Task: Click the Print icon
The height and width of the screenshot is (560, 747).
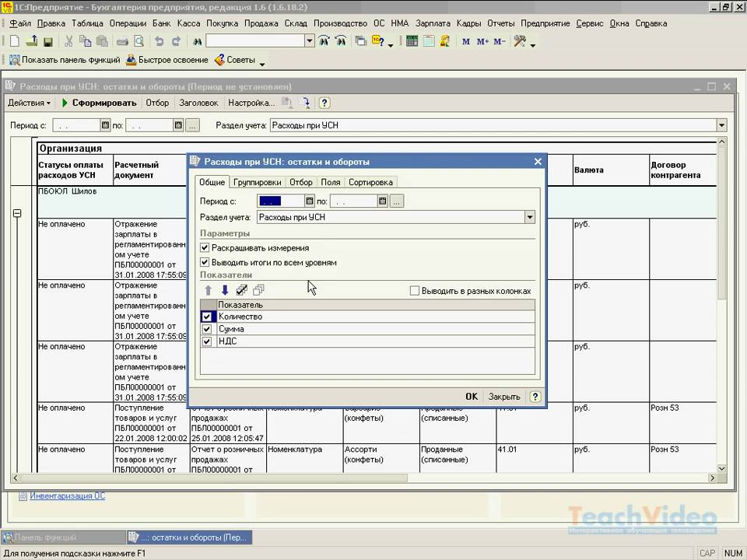Action: pos(122,42)
